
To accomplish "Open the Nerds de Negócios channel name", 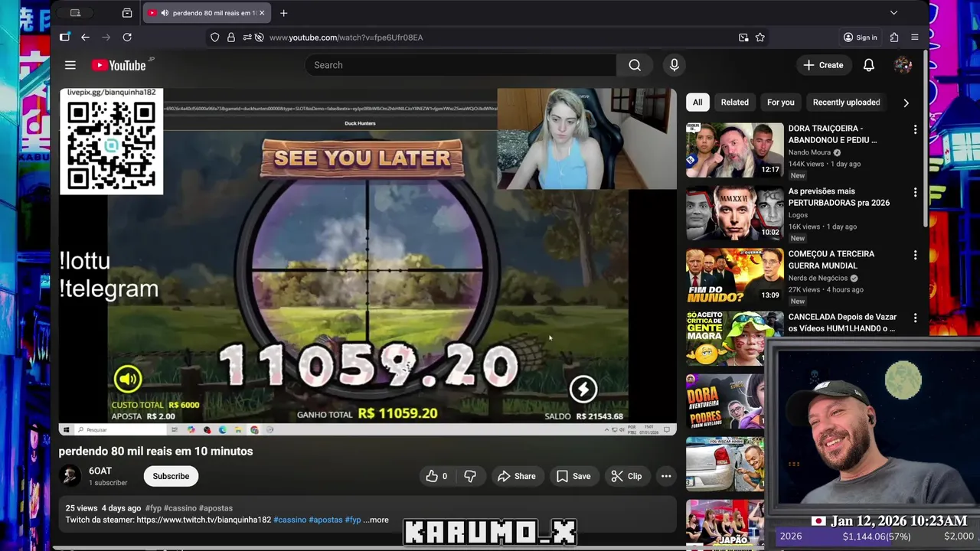I will click(x=818, y=278).
